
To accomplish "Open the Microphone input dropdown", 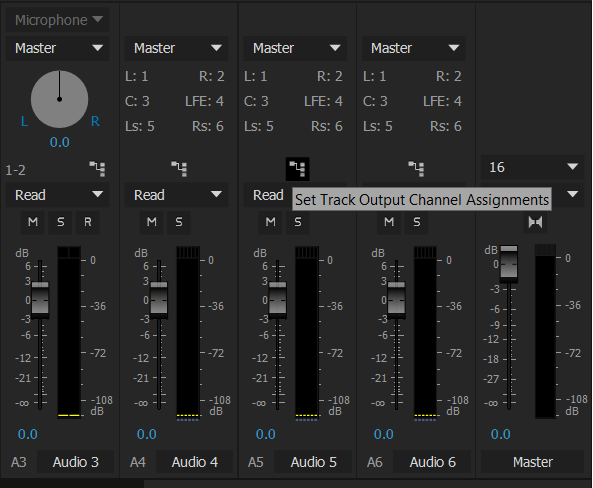I will (x=57, y=20).
